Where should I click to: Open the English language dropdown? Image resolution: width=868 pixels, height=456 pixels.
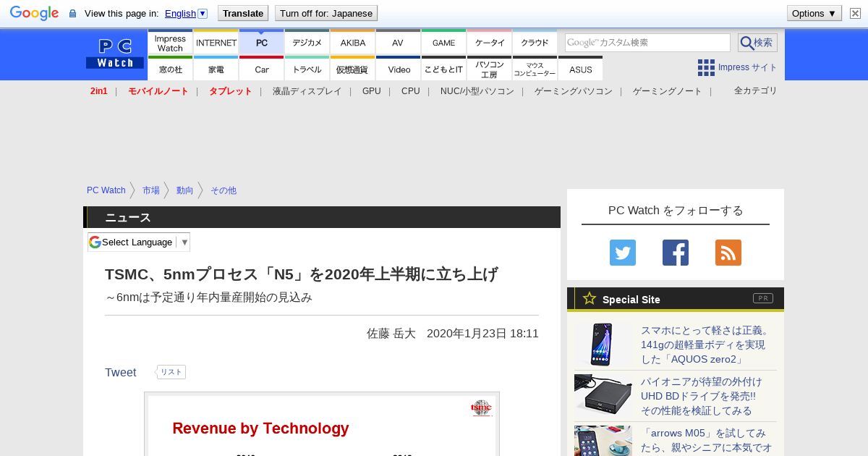186,13
